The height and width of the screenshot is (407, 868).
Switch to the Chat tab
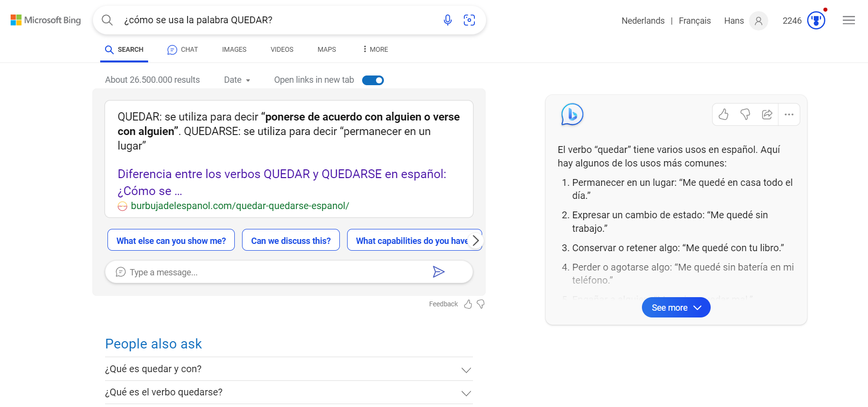(x=183, y=49)
